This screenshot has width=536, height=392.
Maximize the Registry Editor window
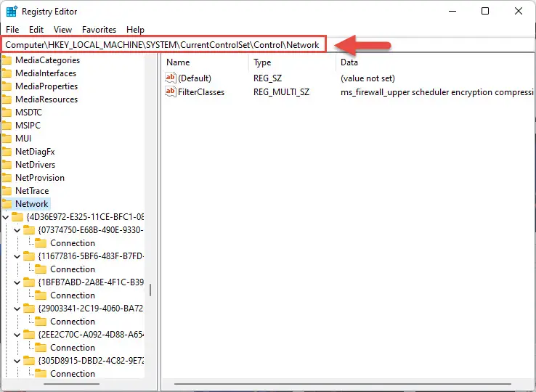point(484,12)
